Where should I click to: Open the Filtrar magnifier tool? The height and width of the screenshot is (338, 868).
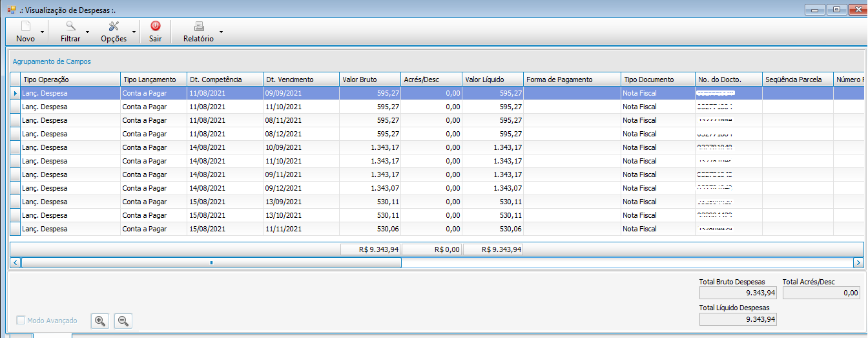[70, 26]
